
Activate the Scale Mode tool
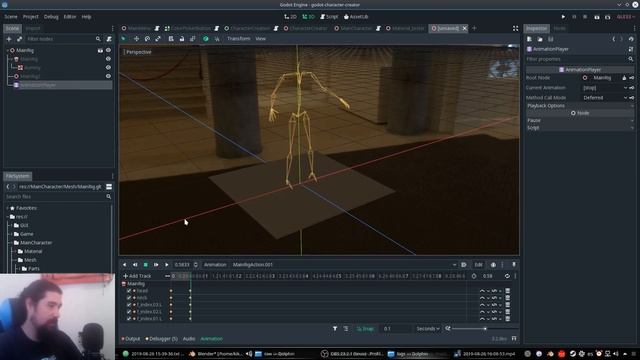158,39
